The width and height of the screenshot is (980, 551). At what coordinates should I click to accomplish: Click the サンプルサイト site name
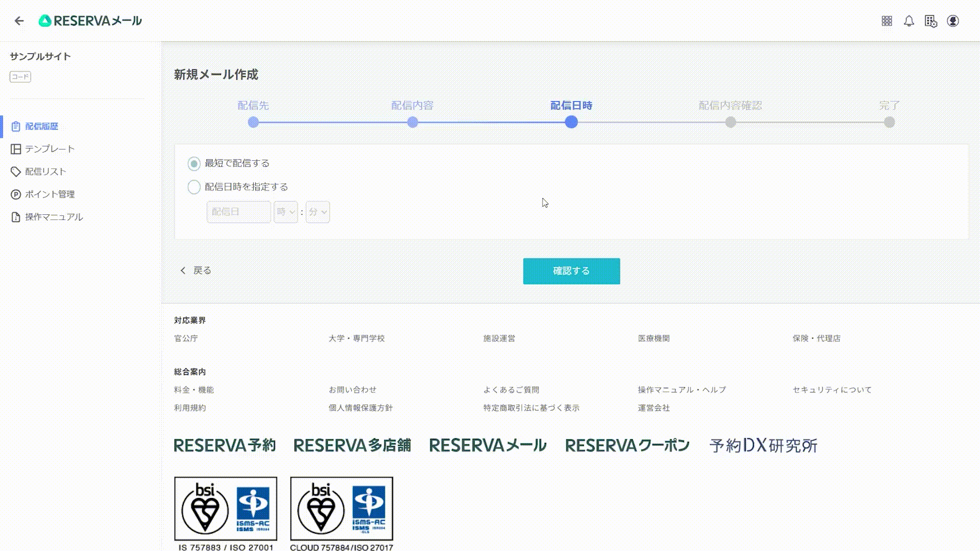pyautogui.click(x=40, y=57)
